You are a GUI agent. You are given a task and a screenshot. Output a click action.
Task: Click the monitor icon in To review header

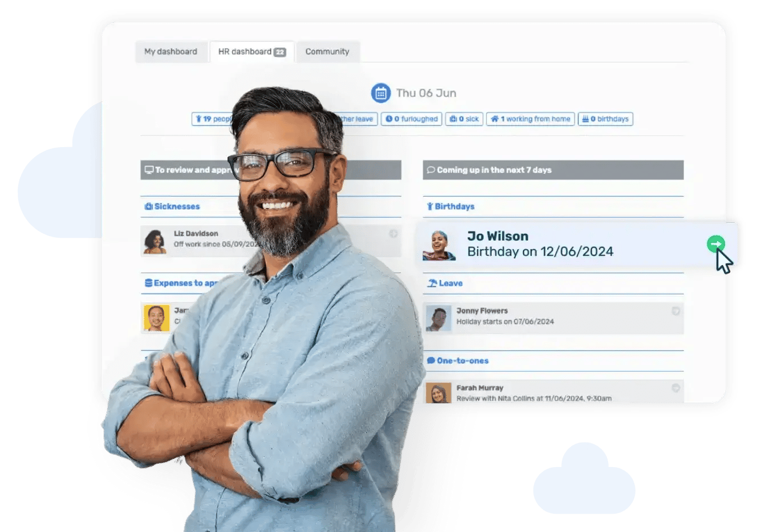149,170
